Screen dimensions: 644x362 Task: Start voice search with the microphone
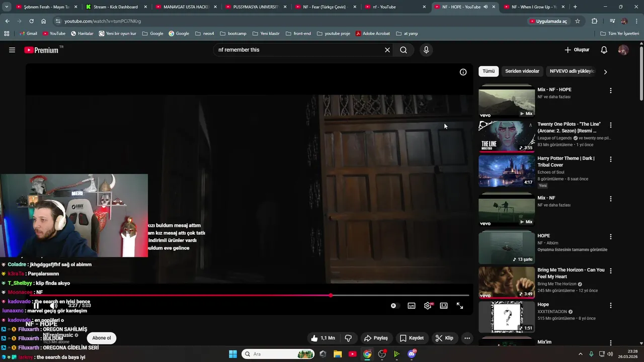click(x=426, y=50)
